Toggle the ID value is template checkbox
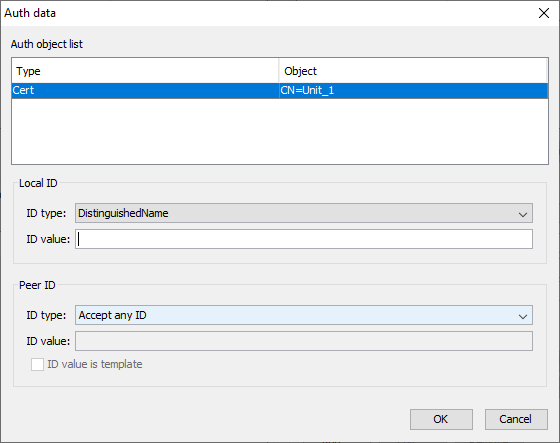The width and height of the screenshot is (560, 443). [x=38, y=364]
